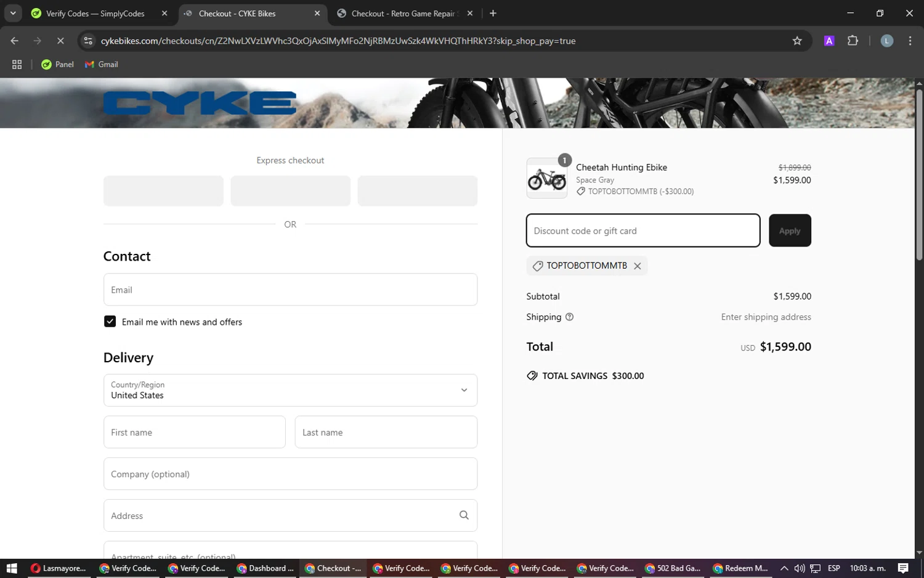Click the taskbar clock 10:03 a. m.

point(867,568)
